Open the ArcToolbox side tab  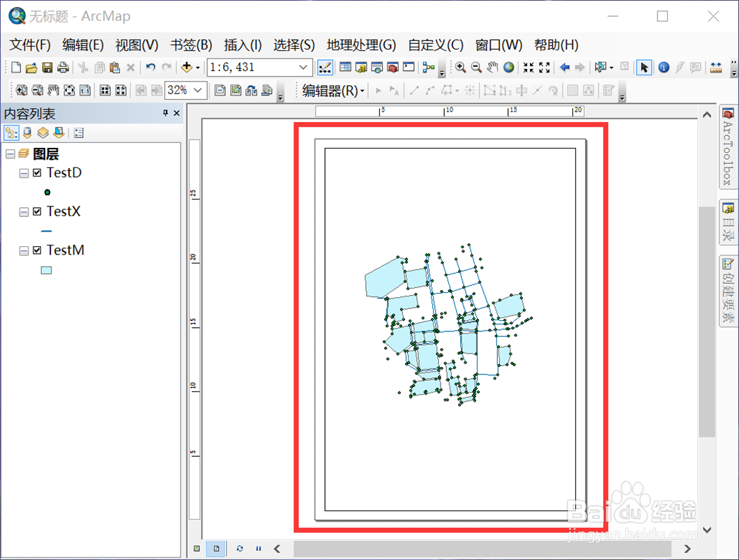728,147
